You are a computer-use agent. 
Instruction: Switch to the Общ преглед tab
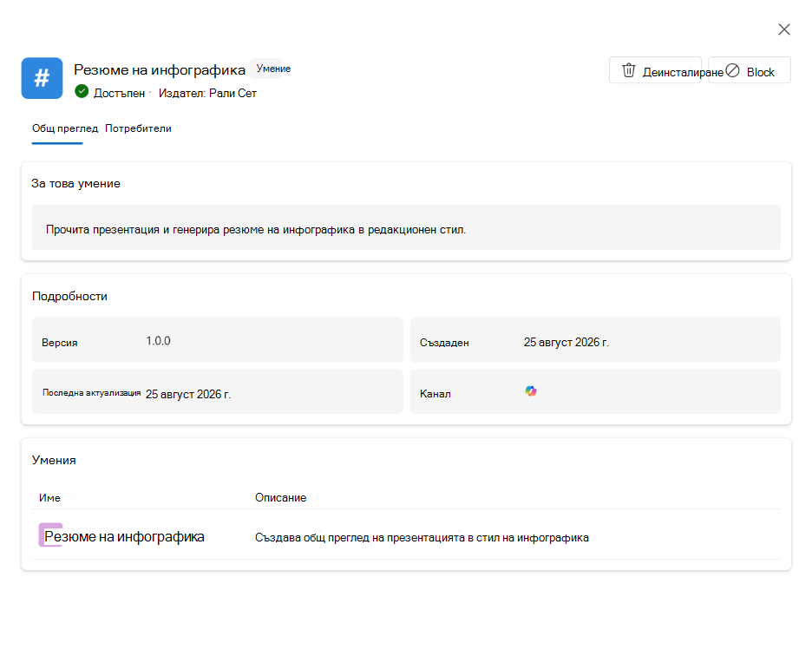(x=65, y=128)
